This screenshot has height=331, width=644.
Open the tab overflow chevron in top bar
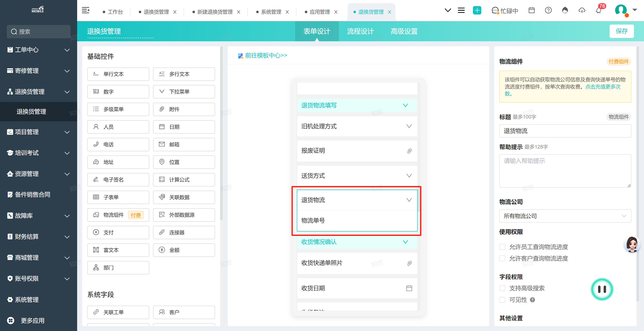click(x=448, y=10)
